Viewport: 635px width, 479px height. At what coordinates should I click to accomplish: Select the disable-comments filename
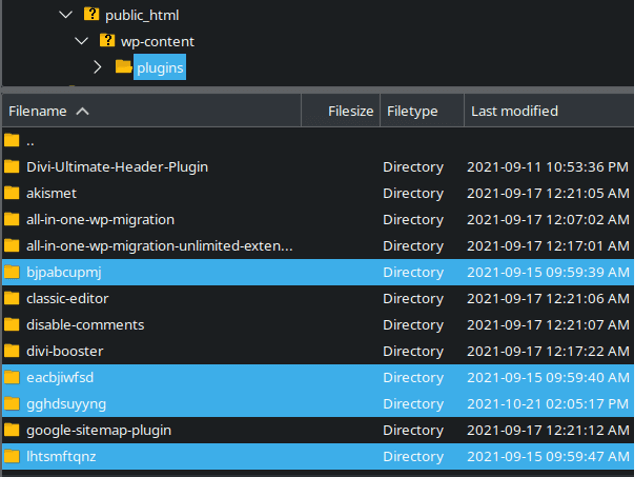[x=85, y=325]
